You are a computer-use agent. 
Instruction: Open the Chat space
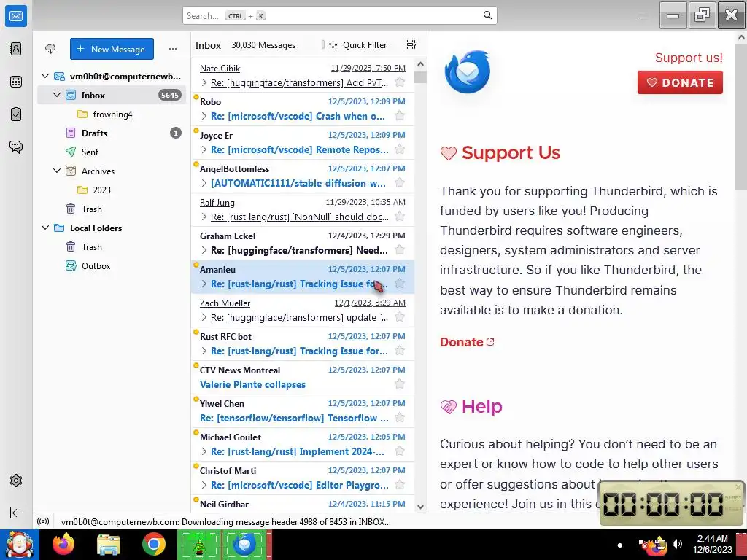point(16,147)
